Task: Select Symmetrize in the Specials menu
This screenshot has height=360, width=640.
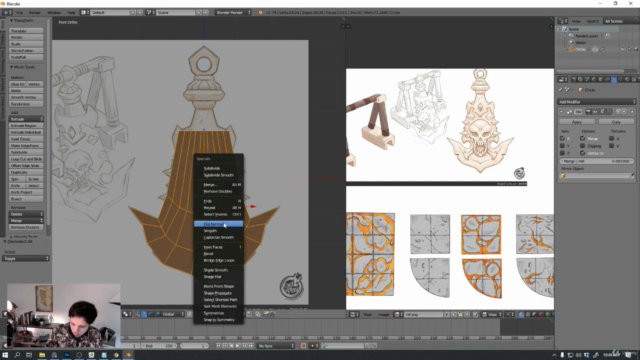Action: (x=218, y=313)
